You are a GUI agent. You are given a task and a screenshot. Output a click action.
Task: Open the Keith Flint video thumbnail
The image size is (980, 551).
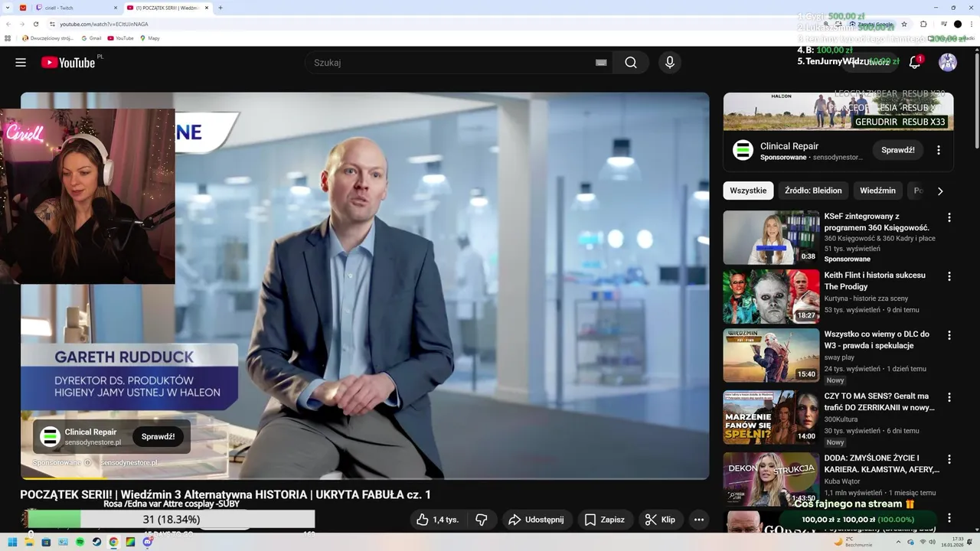771,296
